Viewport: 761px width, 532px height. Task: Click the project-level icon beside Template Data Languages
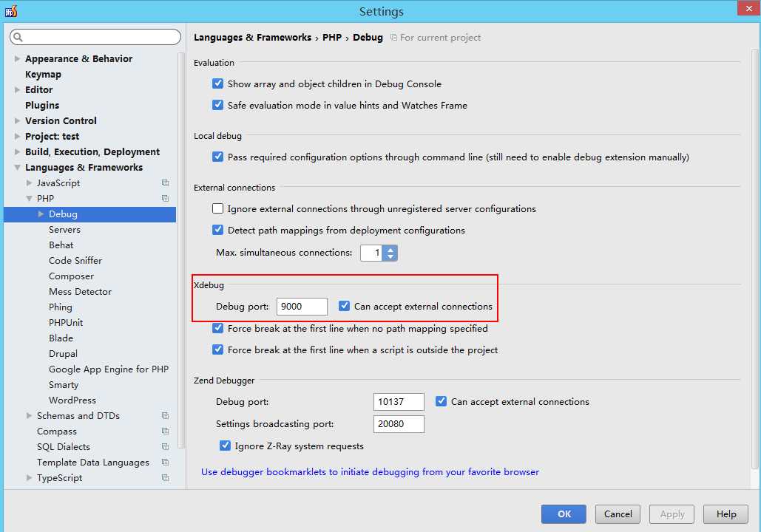(165, 462)
